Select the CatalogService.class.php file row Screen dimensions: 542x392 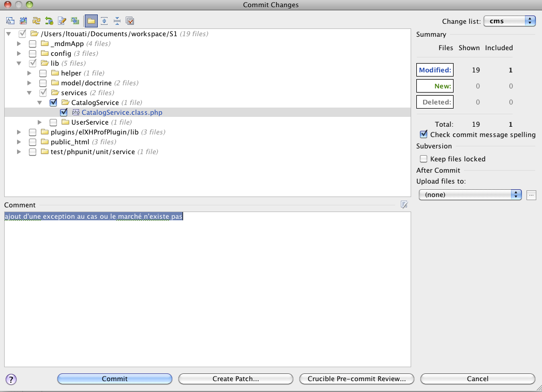[x=207, y=112]
